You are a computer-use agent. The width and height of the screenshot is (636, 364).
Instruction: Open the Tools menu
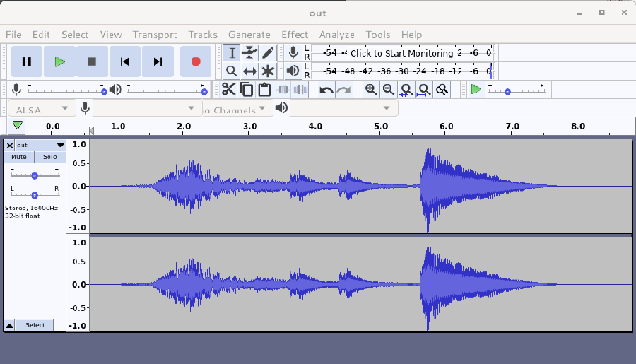tap(377, 35)
